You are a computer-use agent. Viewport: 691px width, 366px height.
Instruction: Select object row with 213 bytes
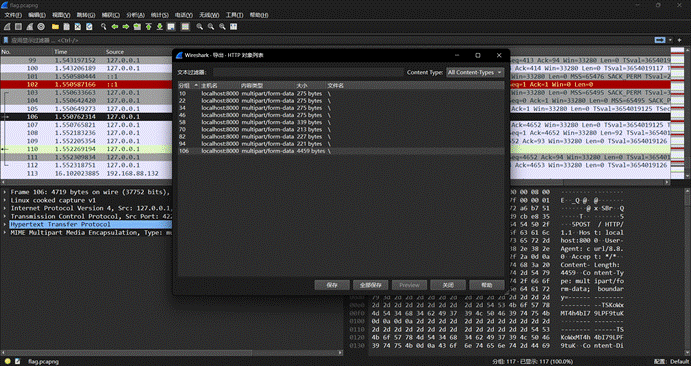(341, 129)
